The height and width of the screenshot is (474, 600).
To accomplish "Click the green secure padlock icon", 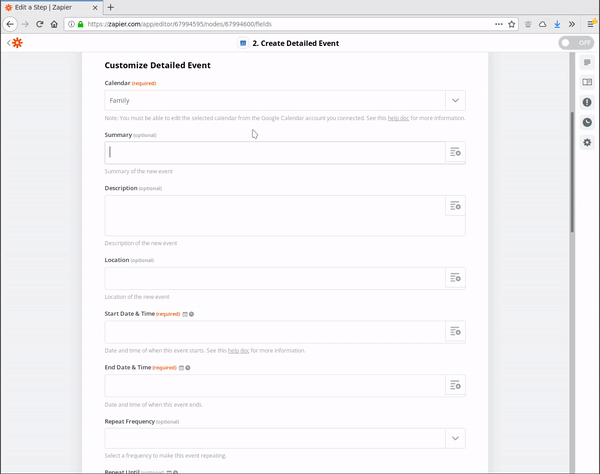I will (80, 24).
